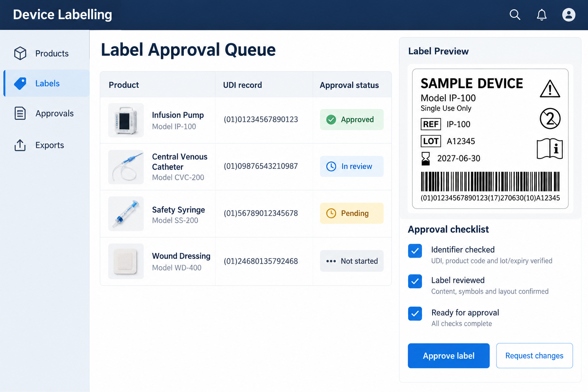Screen dimensions: 588x392
Task: Click the Device Labelling app title
Action: pos(62,15)
